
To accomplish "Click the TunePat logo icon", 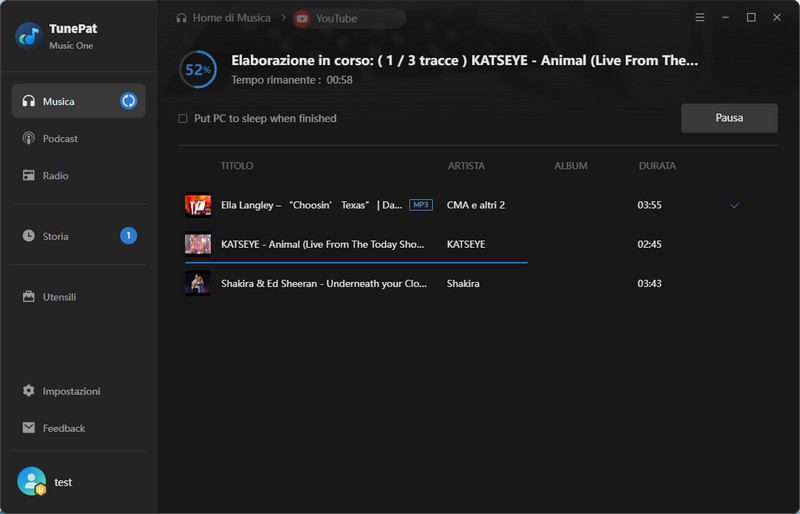I will pos(29,36).
